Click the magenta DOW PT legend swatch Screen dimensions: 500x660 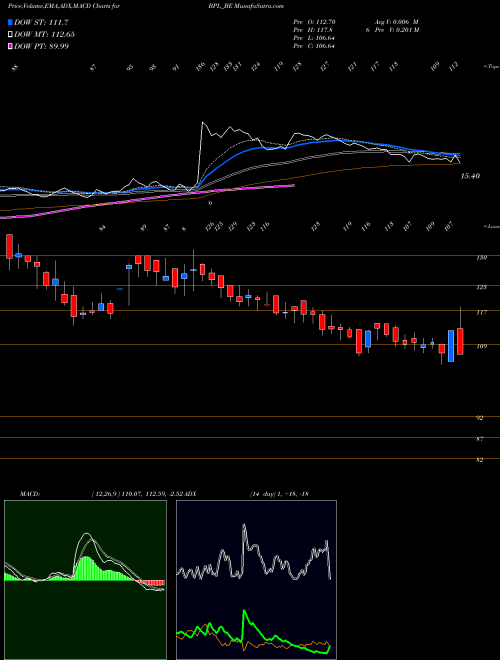tap(11, 46)
